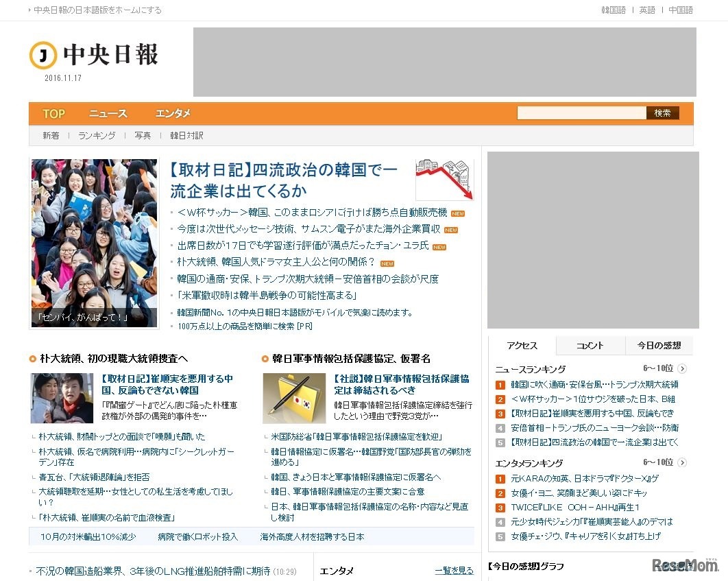This screenshot has width=728, height=581.
Task: Open ランキング sub-menu
Action: 97,136
